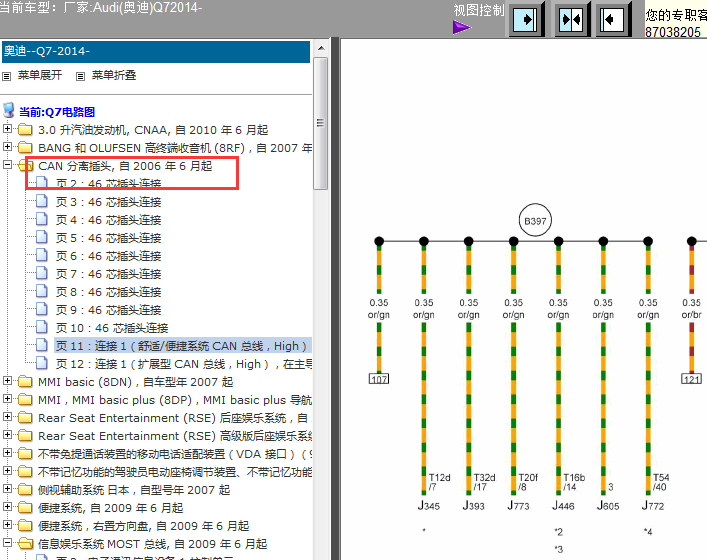Screen dimensions: 707x560
Task: Select 页 11 舒适/便捷系统 CAN 总线 High
Action: [183, 346]
